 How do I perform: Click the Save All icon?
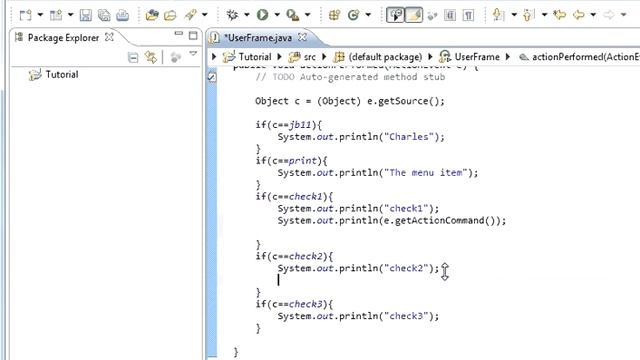tap(104, 15)
